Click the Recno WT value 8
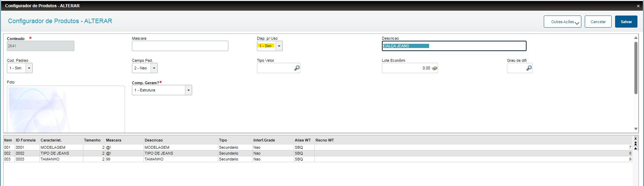The image size is (644, 186). click(473, 153)
